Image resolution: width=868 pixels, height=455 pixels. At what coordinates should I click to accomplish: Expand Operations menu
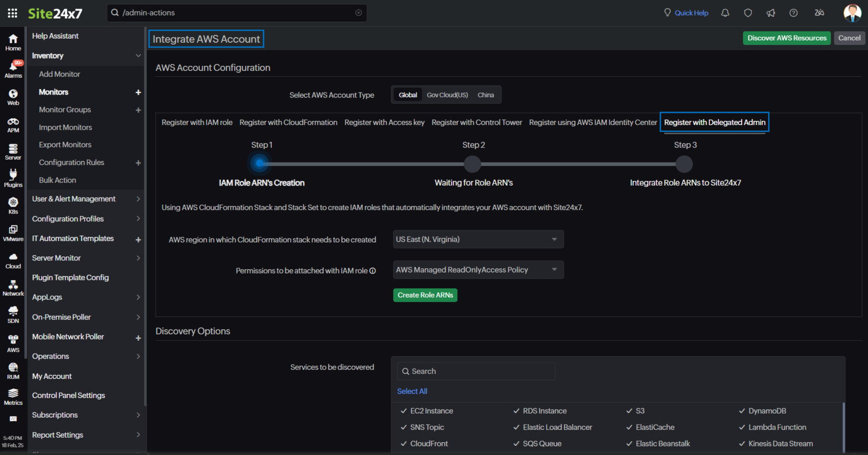coord(138,356)
